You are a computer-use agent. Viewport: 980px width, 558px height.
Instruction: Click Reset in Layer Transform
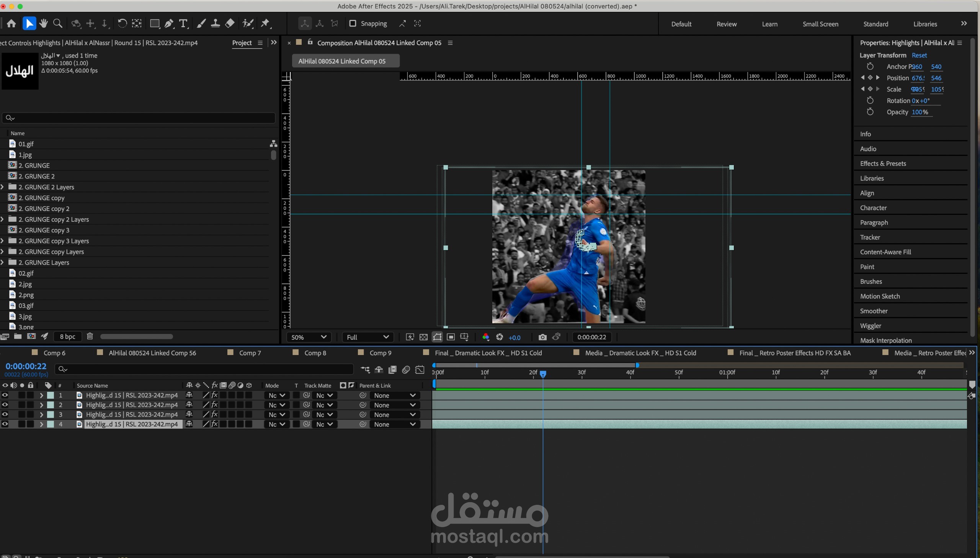click(x=919, y=55)
